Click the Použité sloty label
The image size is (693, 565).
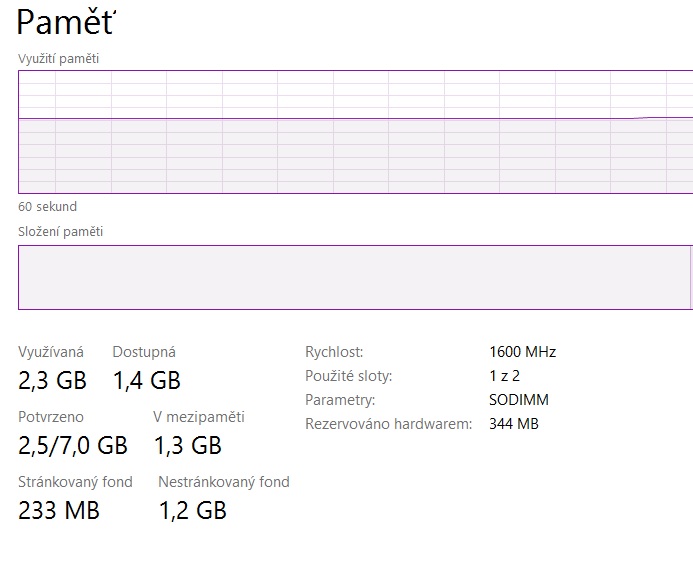(x=348, y=376)
